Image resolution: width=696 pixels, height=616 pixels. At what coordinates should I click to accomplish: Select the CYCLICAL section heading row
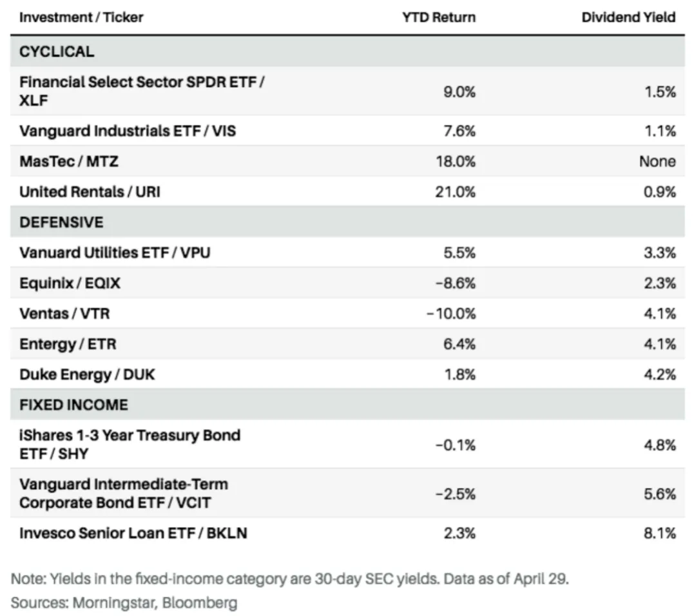[x=57, y=52]
